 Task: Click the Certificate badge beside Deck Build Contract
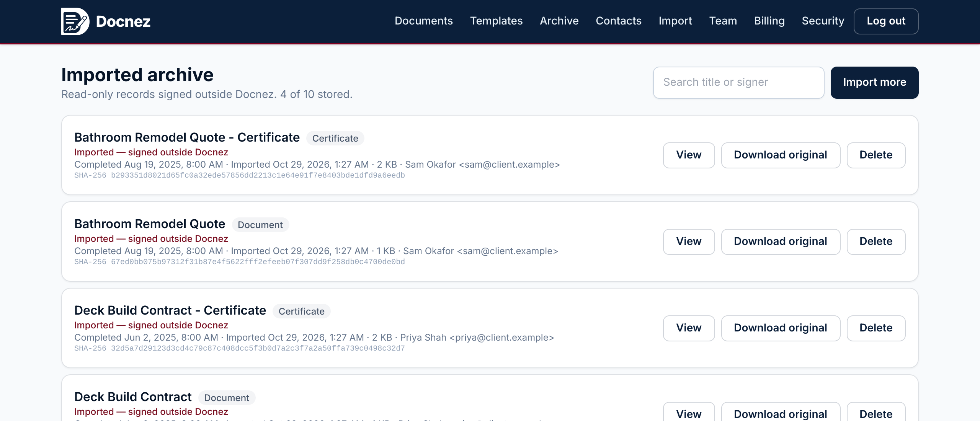tap(301, 311)
